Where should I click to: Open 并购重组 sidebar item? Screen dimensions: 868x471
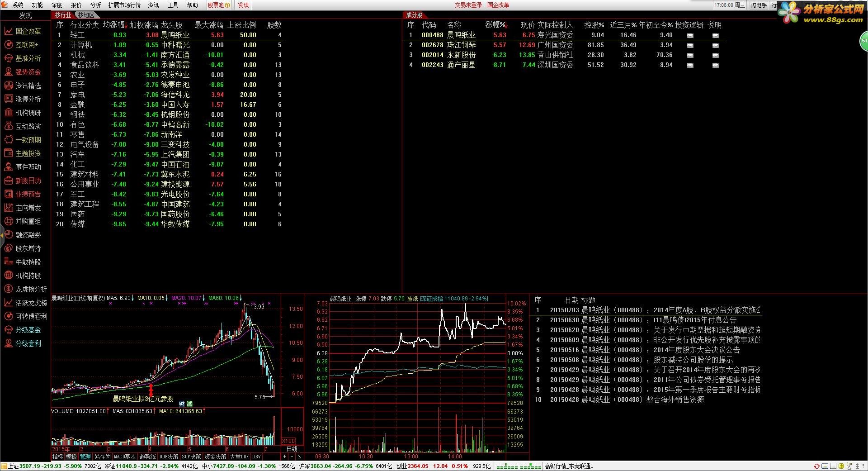tap(23, 221)
